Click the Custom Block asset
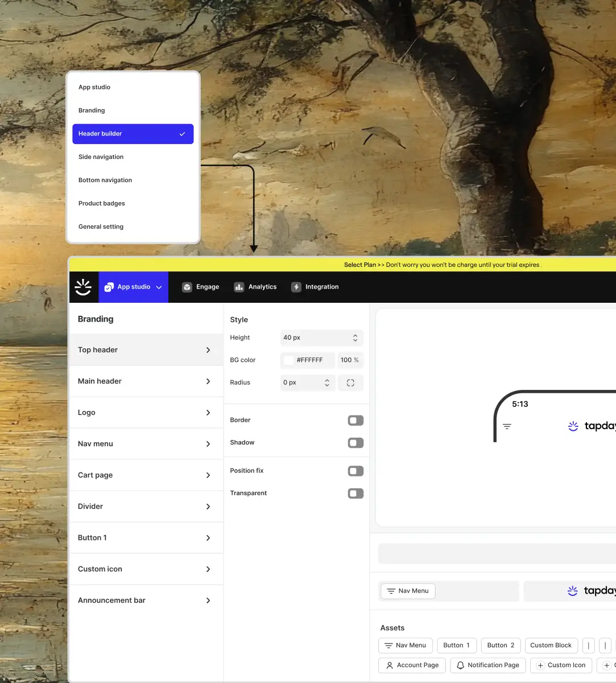Viewport: 616px width, 683px height. coord(551,645)
